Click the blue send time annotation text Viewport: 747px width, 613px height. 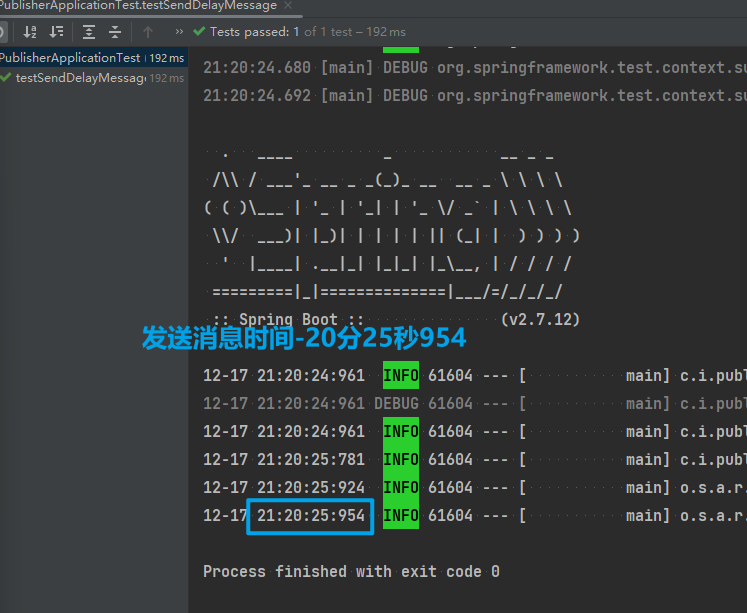point(304,338)
